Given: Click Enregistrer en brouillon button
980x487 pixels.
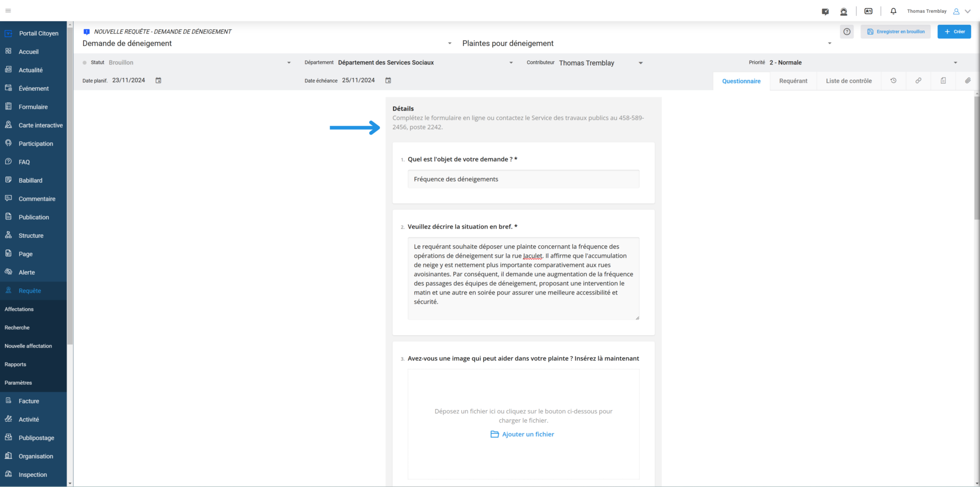Looking at the screenshot, I should (x=895, y=32).
